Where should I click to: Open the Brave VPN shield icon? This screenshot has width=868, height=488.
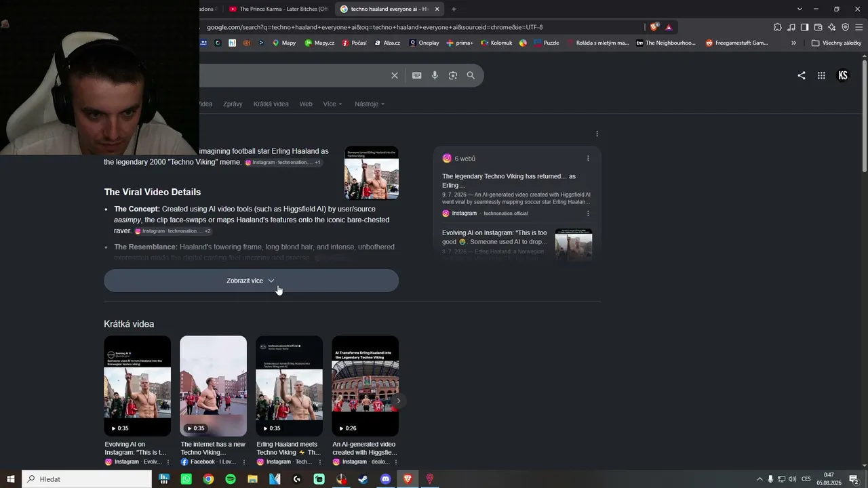pos(845,27)
